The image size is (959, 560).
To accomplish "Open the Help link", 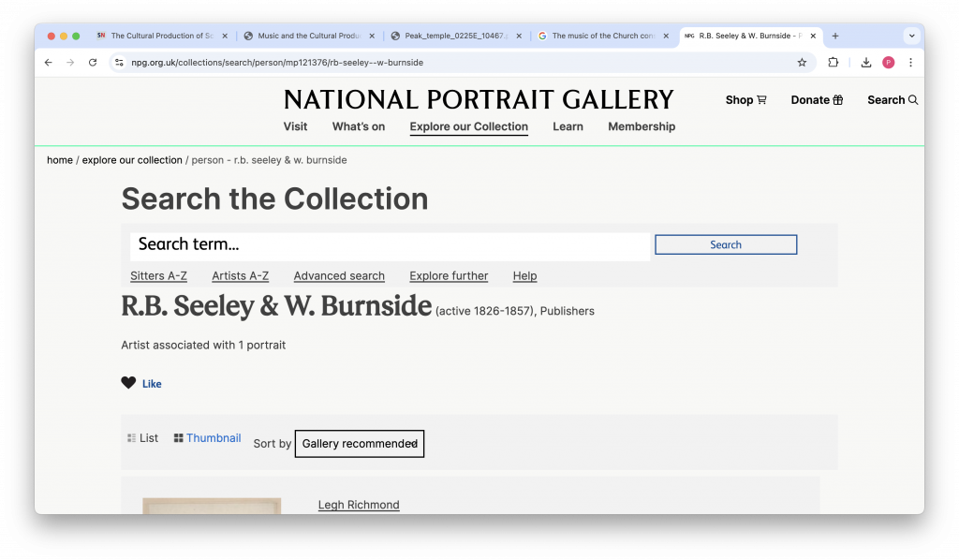I will [524, 275].
